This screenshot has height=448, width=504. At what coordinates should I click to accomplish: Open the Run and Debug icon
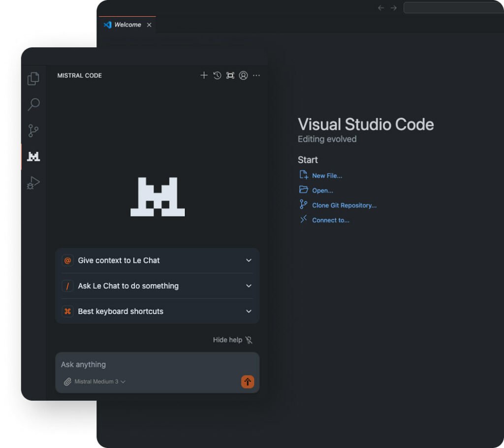click(x=33, y=183)
